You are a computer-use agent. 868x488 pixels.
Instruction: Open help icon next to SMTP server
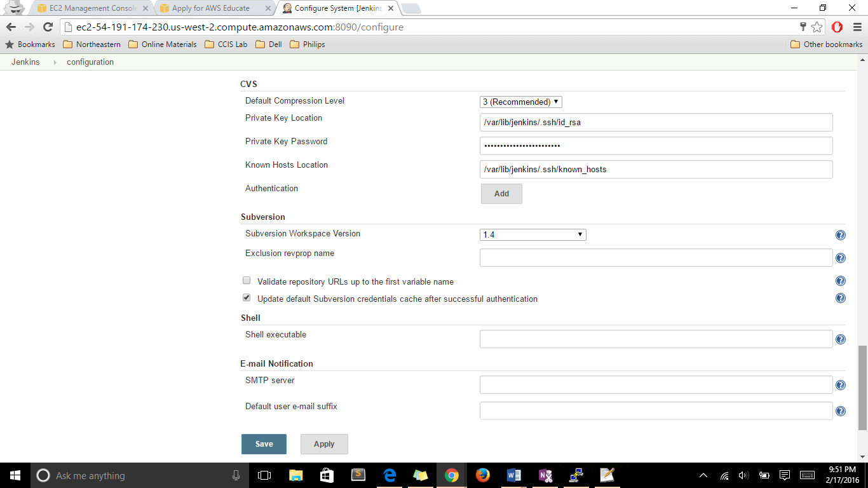coord(840,385)
